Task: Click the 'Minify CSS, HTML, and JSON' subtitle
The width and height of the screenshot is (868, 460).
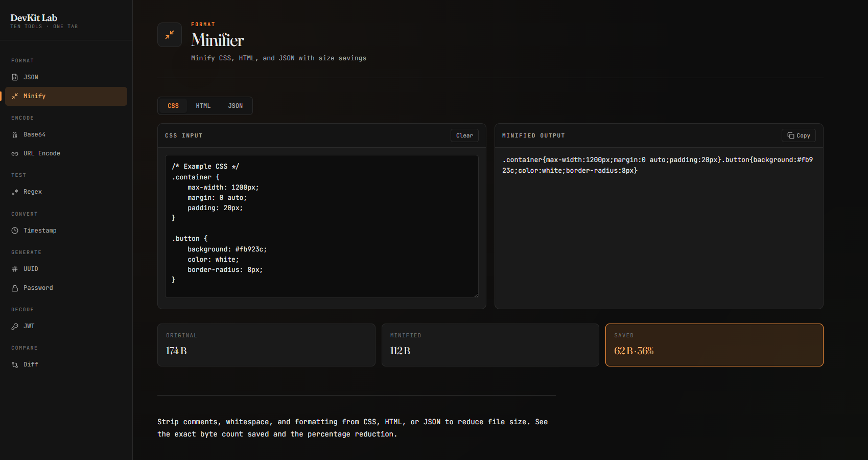Action: [278, 58]
